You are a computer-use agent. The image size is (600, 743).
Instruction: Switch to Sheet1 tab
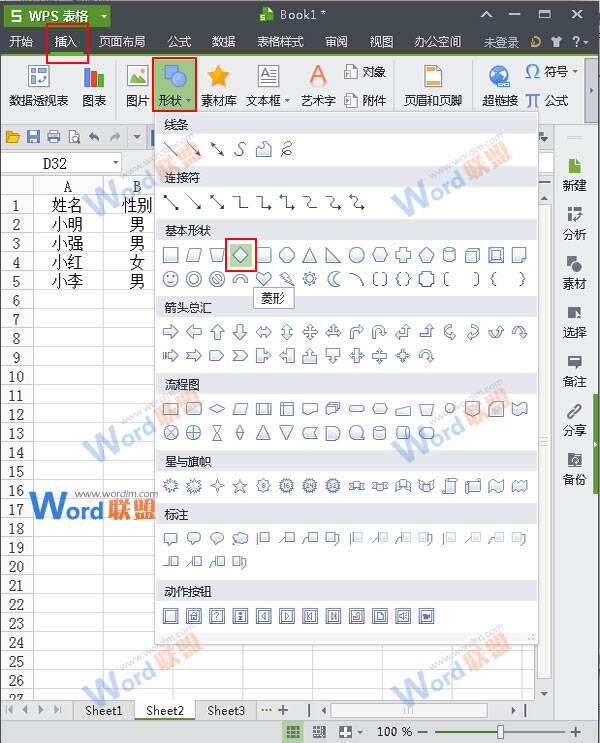(x=103, y=710)
